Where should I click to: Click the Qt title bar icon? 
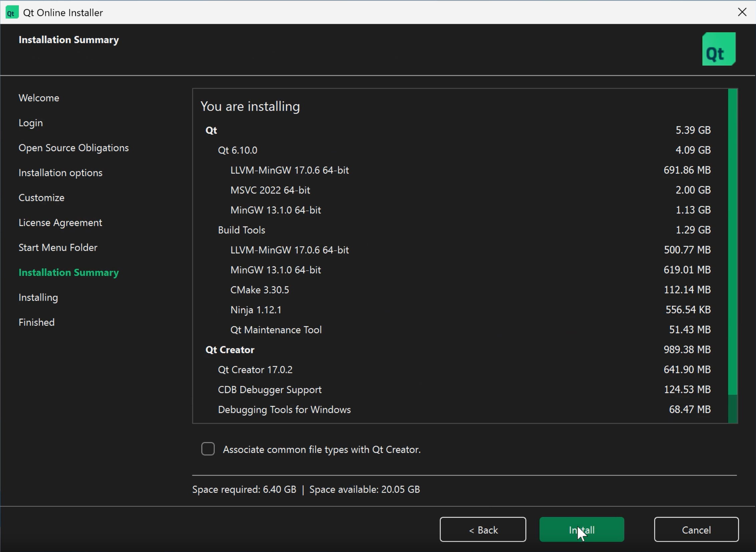click(12, 13)
